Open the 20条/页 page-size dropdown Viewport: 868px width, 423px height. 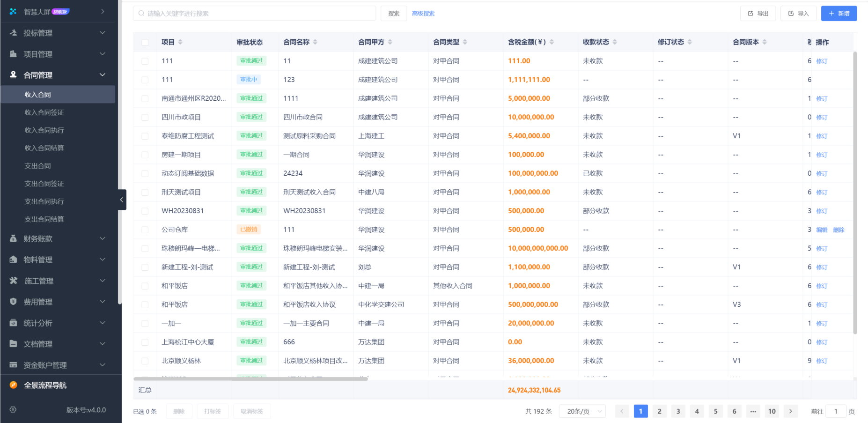tap(582, 411)
